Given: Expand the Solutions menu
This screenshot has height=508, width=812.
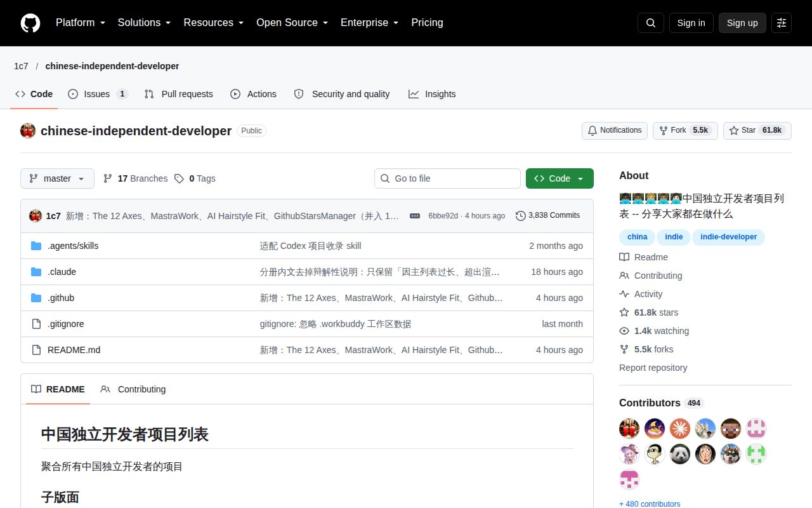Looking at the screenshot, I should click(144, 23).
